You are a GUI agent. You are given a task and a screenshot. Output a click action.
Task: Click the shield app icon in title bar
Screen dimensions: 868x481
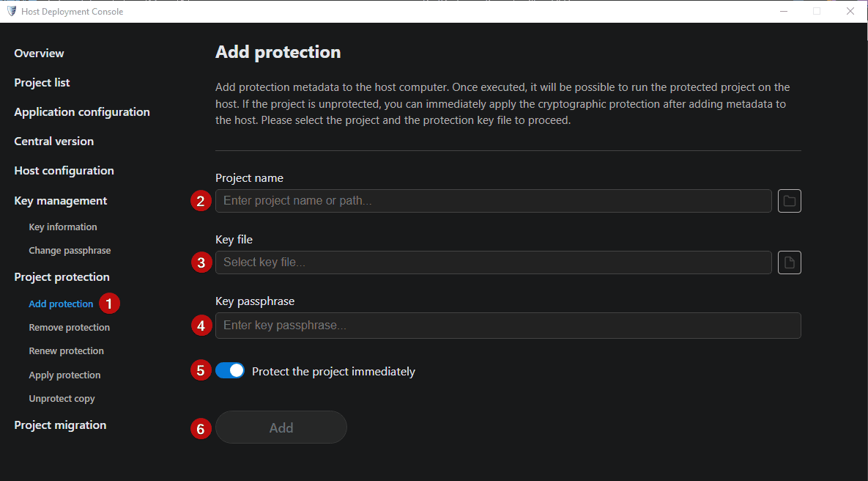(11, 11)
